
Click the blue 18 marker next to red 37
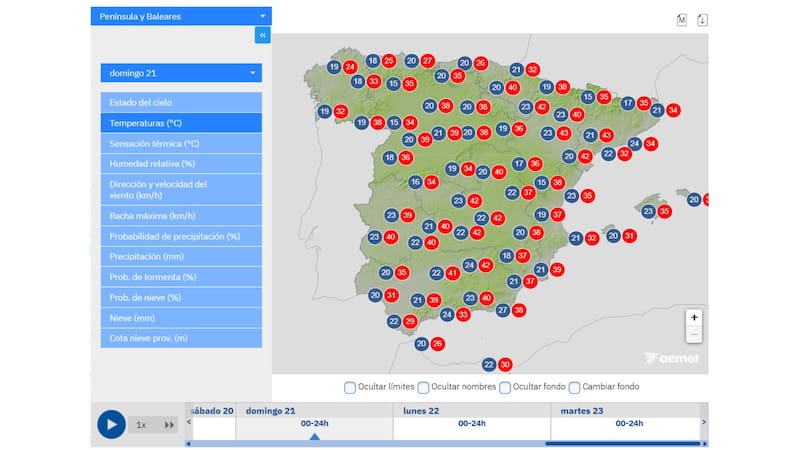pos(506,256)
